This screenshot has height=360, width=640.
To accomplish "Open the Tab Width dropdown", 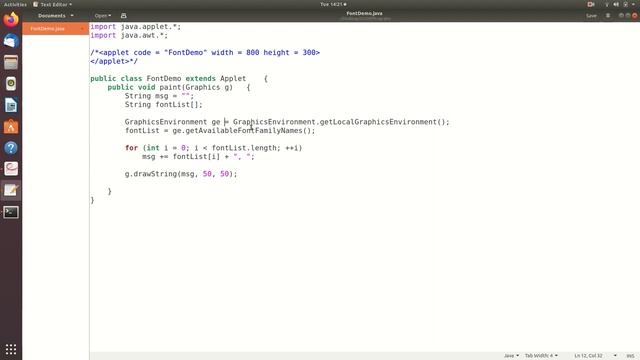I will pos(541,356).
